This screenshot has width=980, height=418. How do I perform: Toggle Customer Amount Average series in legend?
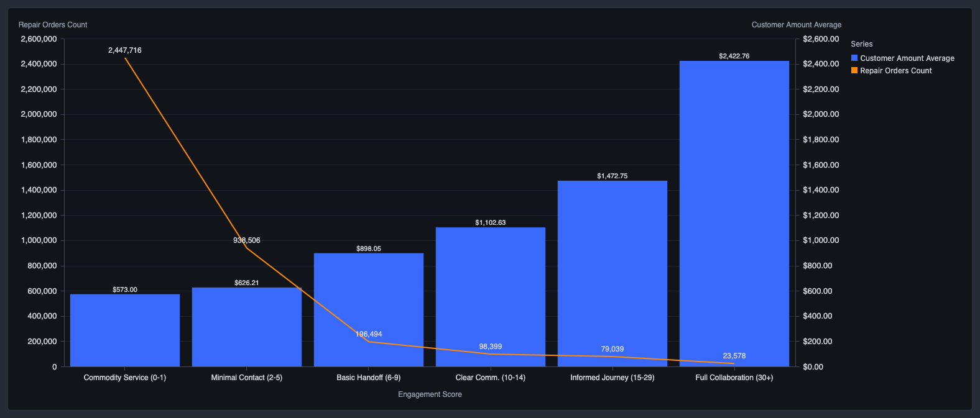[x=907, y=58]
